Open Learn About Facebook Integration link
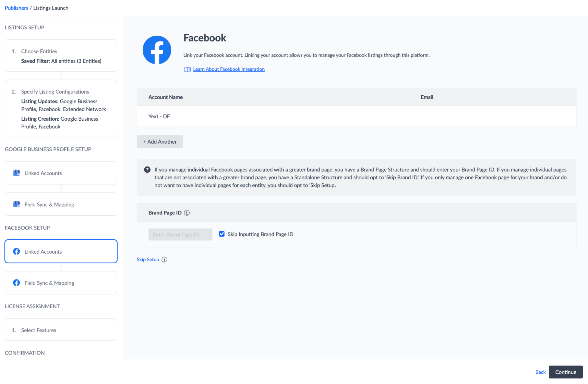This screenshot has height=384, width=588. coord(229,69)
